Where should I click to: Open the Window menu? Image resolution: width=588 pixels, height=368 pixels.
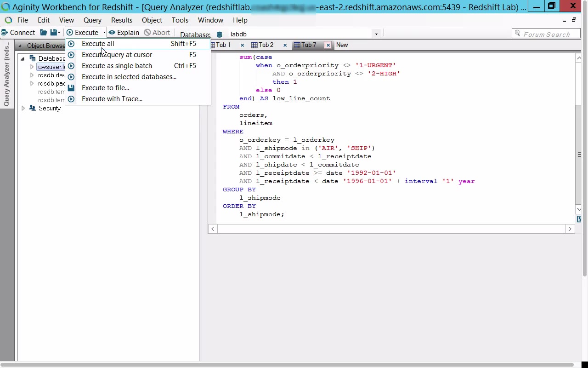(x=210, y=20)
